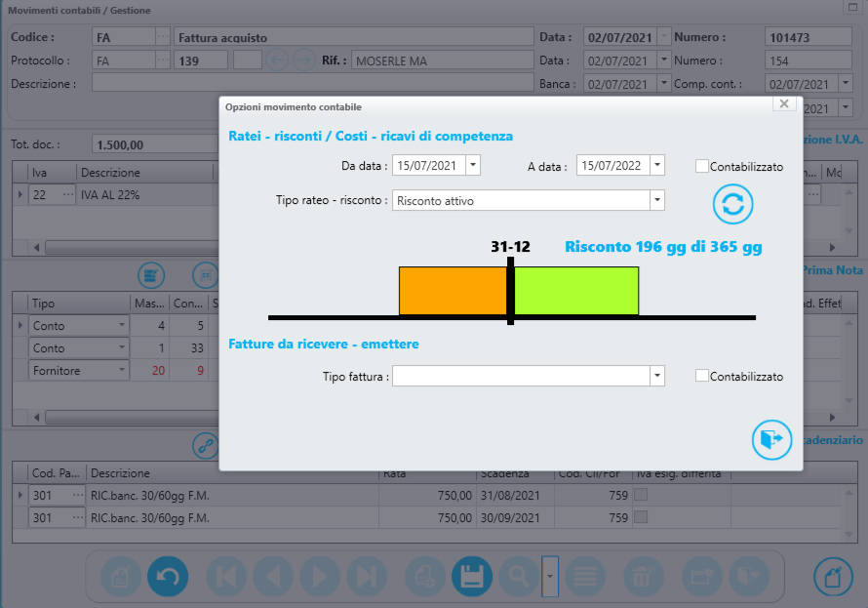
Task: Go to the first record in the bottom toolbar
Action: [226, 577]
